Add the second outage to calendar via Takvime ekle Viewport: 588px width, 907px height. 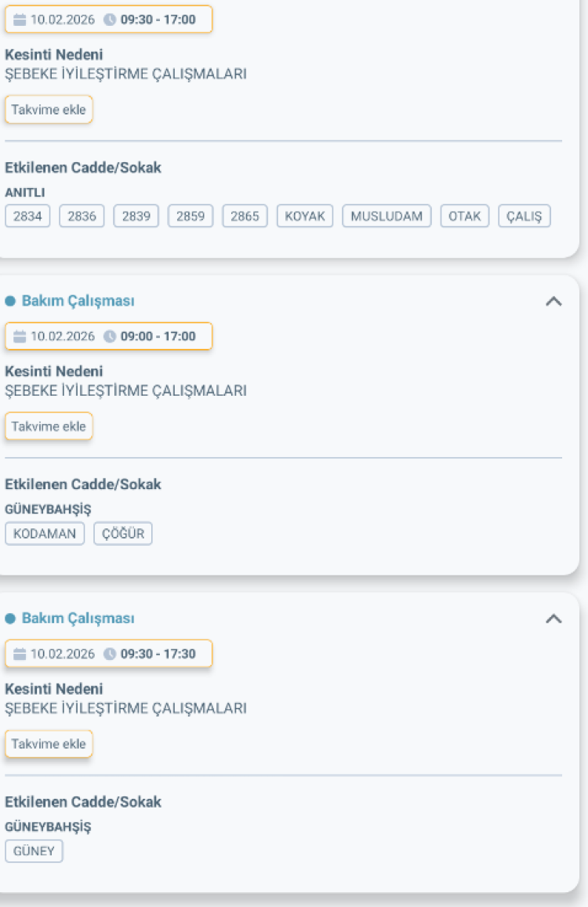click(x=49, y=426)
